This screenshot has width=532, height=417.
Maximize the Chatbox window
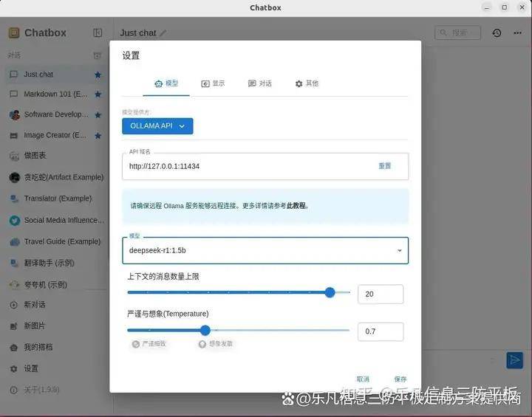click(505, 7)
